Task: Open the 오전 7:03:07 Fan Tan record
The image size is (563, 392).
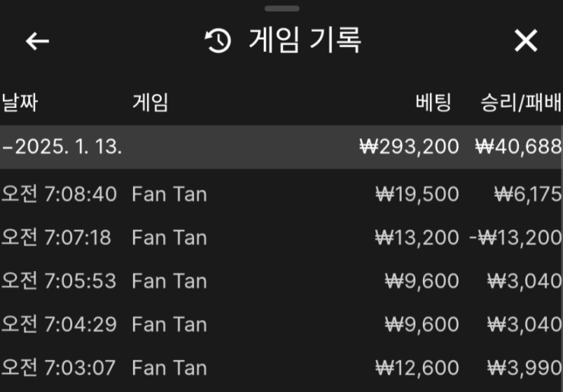Action: click(x=169, y=368)
